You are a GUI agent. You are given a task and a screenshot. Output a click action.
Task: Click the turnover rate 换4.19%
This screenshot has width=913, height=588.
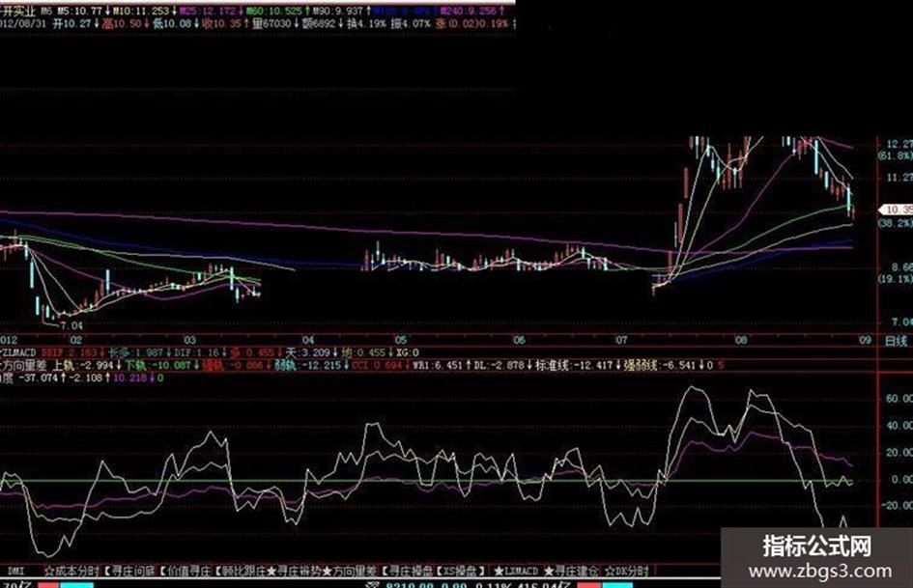[x=365, y=24]
